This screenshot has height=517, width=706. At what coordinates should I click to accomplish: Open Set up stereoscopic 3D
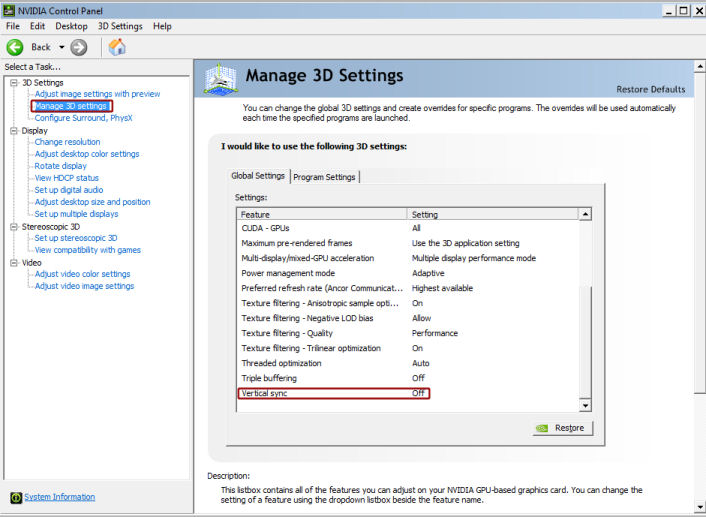point(76,238)
